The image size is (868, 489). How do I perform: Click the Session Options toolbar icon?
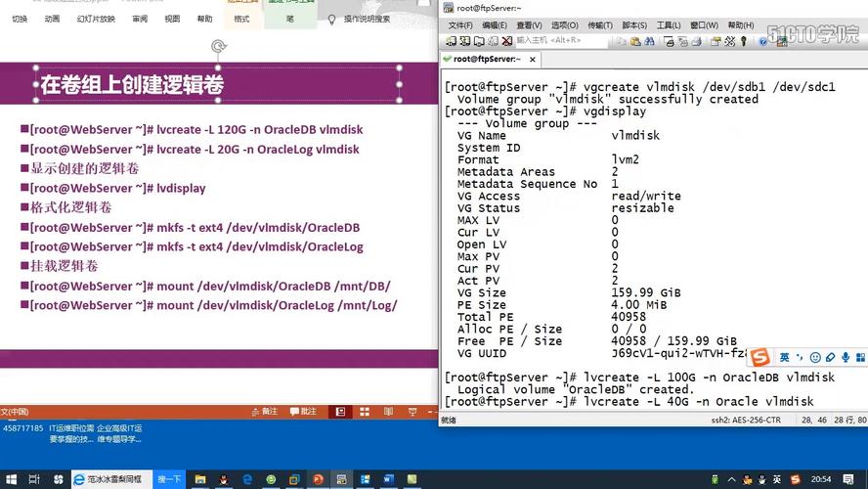coord(716,41)
